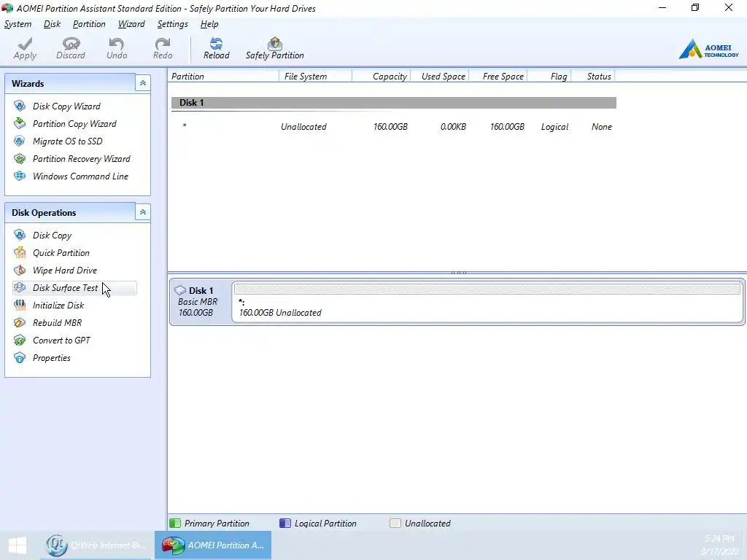Run Rebuild MBR operation

(x=57, y=323)
